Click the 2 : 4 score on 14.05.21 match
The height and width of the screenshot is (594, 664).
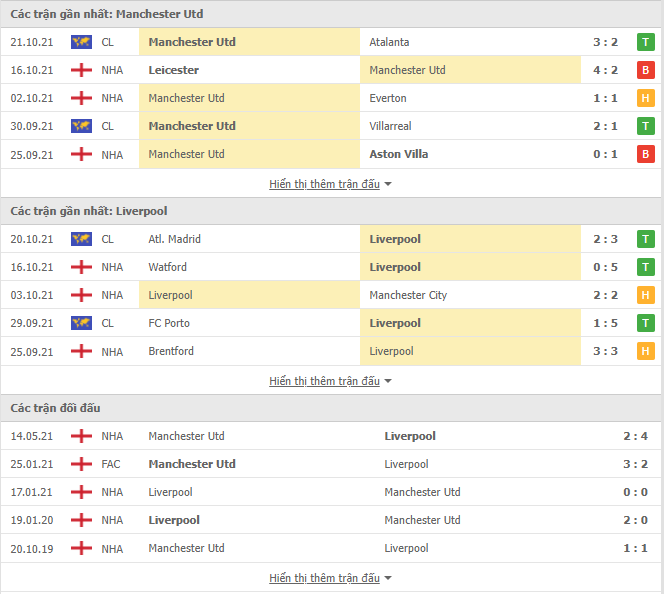click(635, 436)
